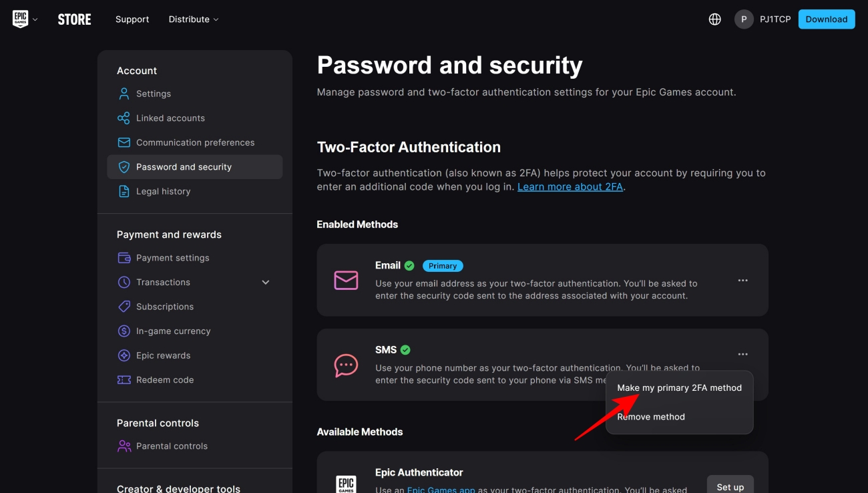Screen dimensions: 868x493
Task: Click the Subscriptions tag icon
Action: point(124,307)
